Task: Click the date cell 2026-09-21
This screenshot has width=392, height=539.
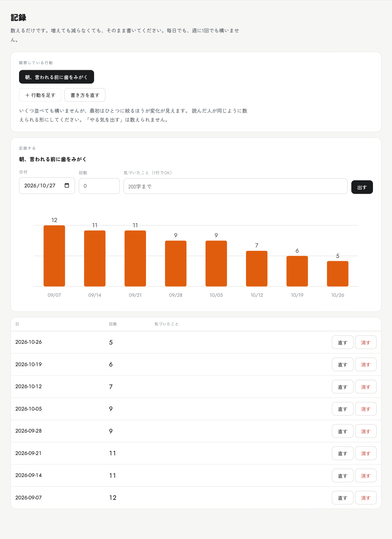Action: [x=28, y=453]
